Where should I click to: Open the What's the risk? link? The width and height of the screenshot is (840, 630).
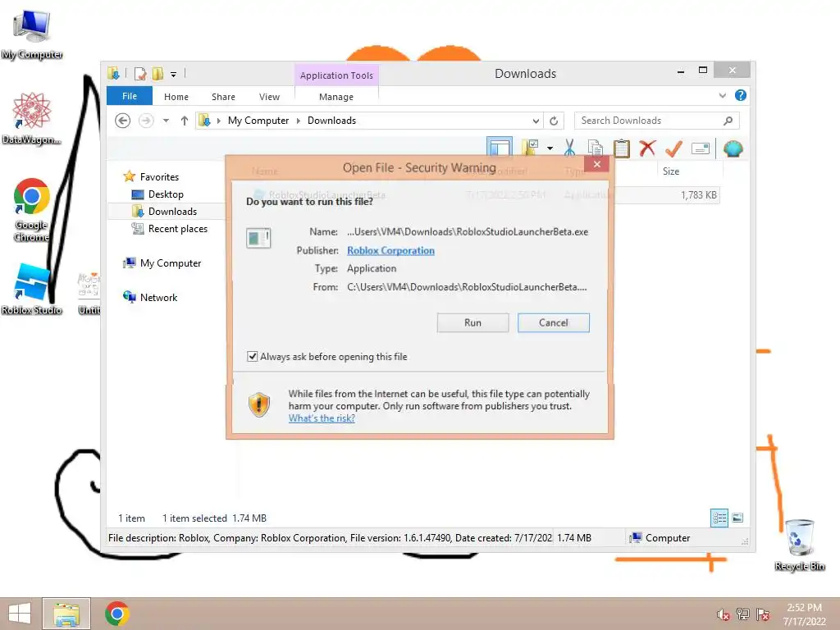pos(322,418)
